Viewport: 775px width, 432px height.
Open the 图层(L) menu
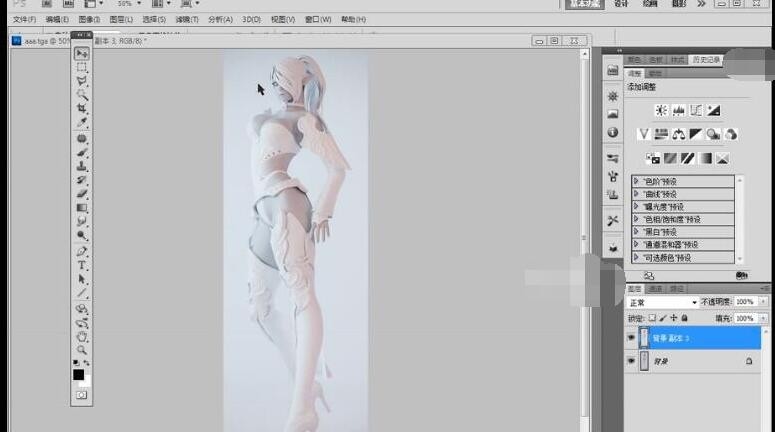click(121, 19)
